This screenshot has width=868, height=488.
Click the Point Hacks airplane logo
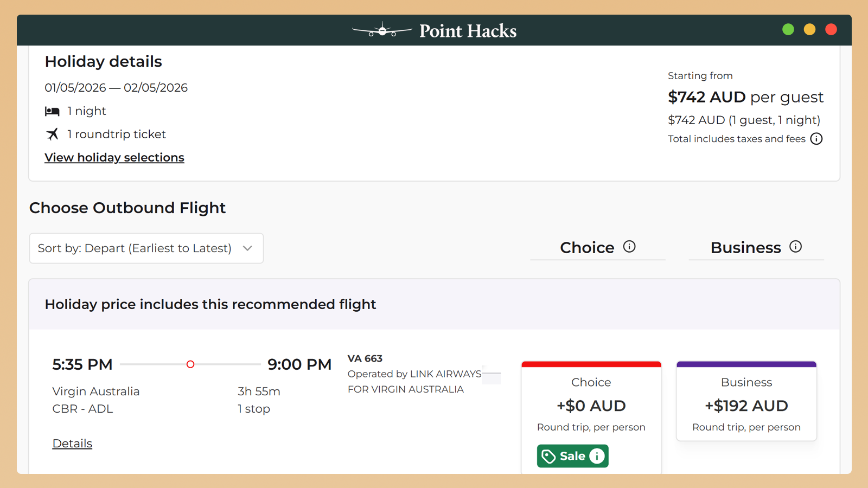382,30
